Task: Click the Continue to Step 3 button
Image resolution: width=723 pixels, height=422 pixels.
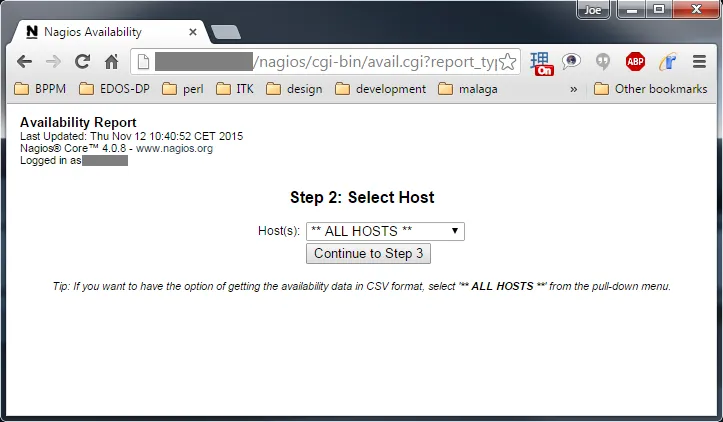Action: [x=368, y=254]
